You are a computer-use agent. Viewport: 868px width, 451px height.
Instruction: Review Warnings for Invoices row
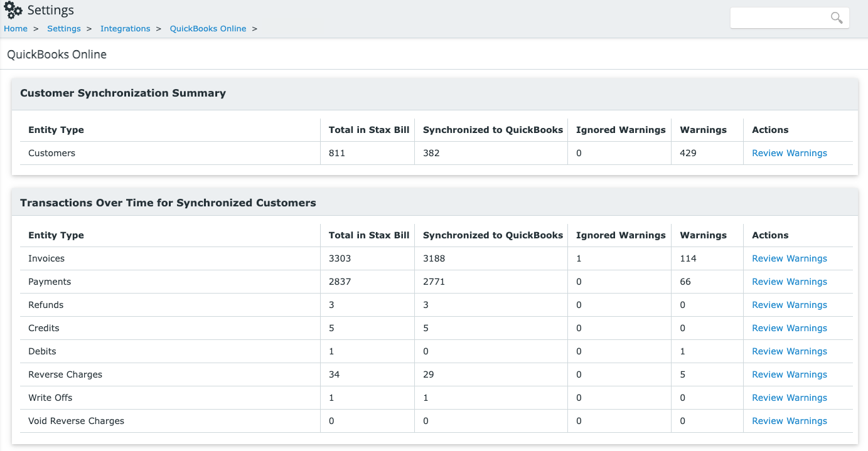790,258
